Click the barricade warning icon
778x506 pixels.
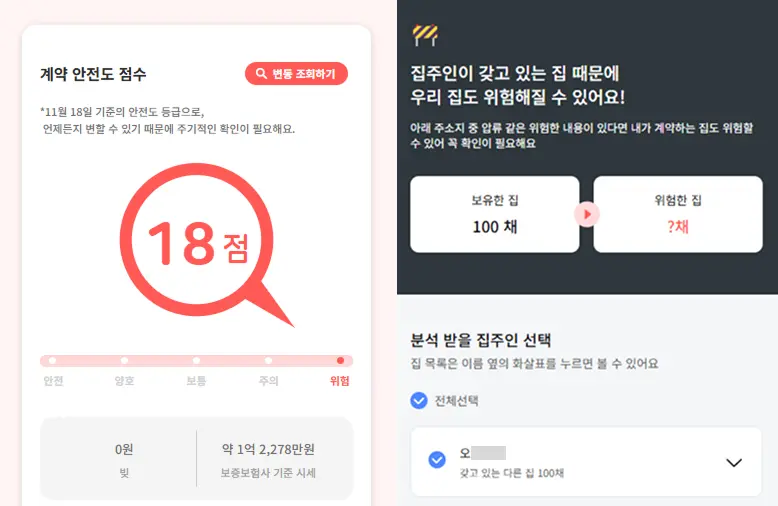click(425, 35)
